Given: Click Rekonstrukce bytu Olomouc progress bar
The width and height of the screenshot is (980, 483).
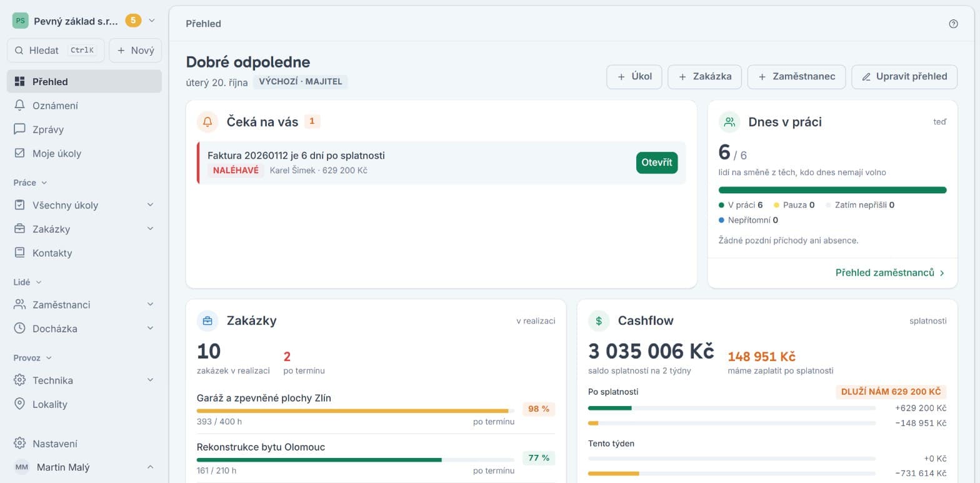Looking at the screenshot, I should 356,459.
